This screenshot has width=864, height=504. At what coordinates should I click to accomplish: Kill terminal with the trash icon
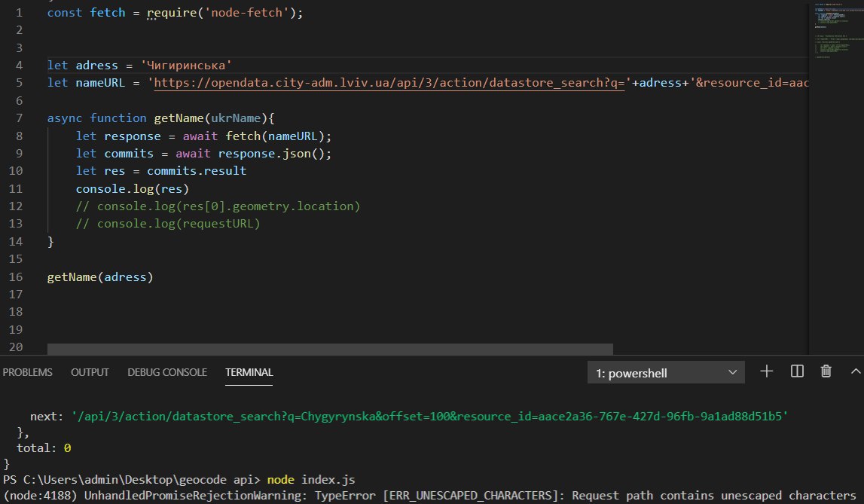pyautogui.click(x=826, y=371)
